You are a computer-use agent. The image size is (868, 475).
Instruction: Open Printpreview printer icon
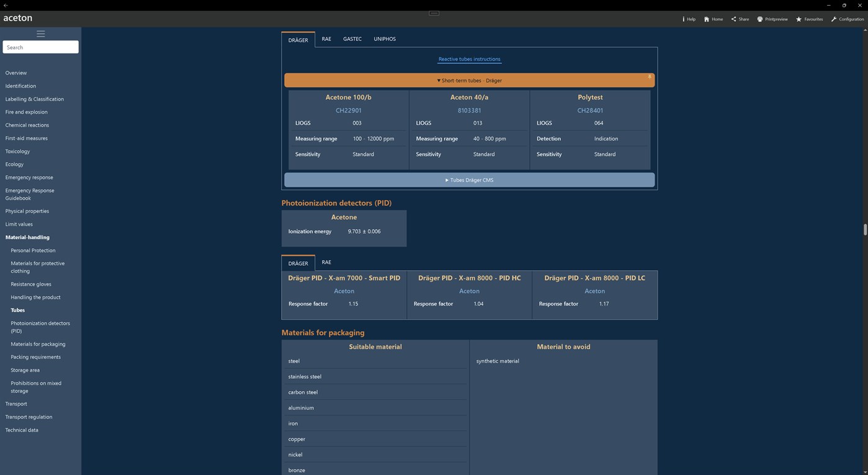point(760,19)
